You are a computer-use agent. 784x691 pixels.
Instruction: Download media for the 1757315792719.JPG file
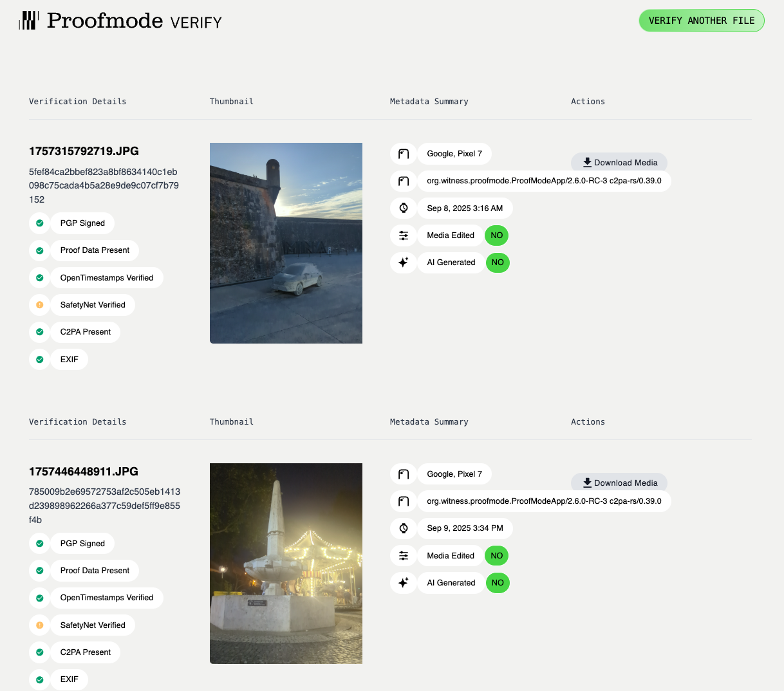point(619,162)
